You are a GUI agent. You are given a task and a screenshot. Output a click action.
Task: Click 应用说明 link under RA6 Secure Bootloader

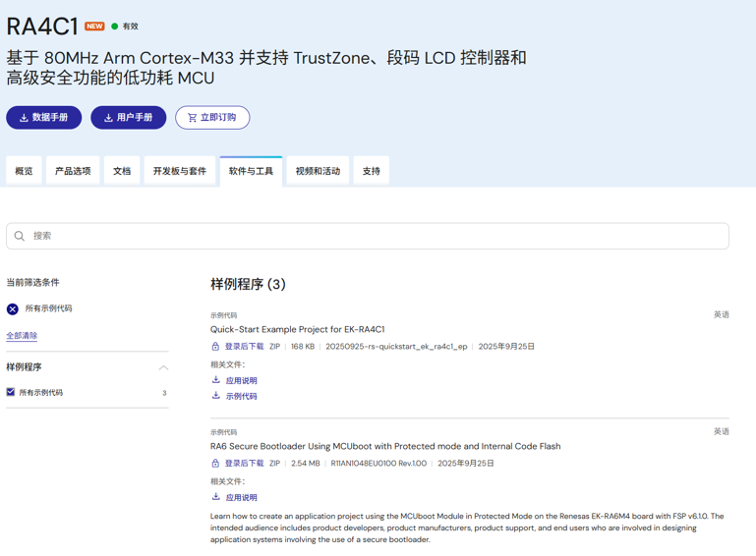[242, 497]
